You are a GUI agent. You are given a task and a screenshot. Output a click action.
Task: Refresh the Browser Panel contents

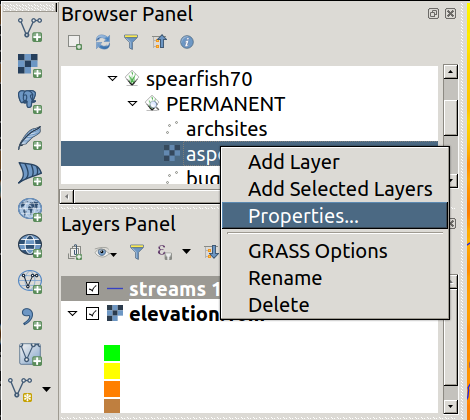103,42
